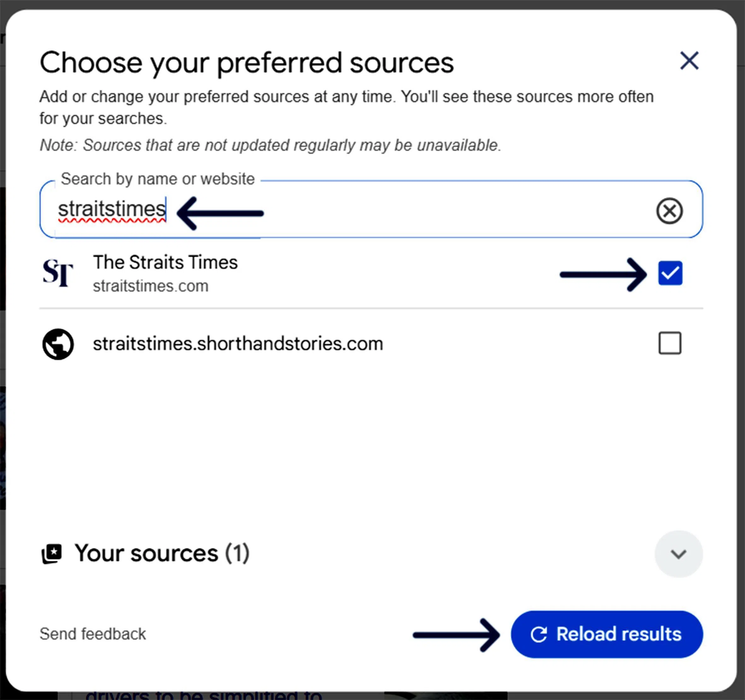Uncheck The Straits Times checkbox
Viewport: 745px width, 700px height.
(x=670, y=273)
